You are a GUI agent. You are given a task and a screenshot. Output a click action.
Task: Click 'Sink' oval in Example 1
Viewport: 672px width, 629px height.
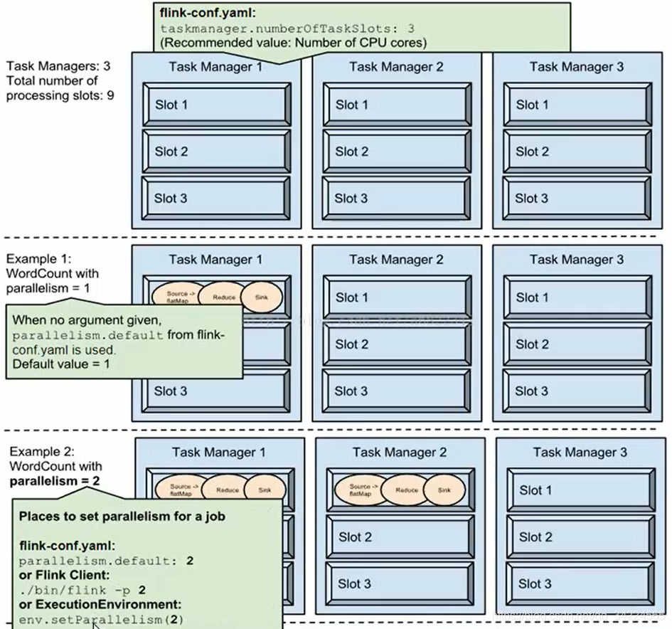pyautogui.click(x=262, y=297)
